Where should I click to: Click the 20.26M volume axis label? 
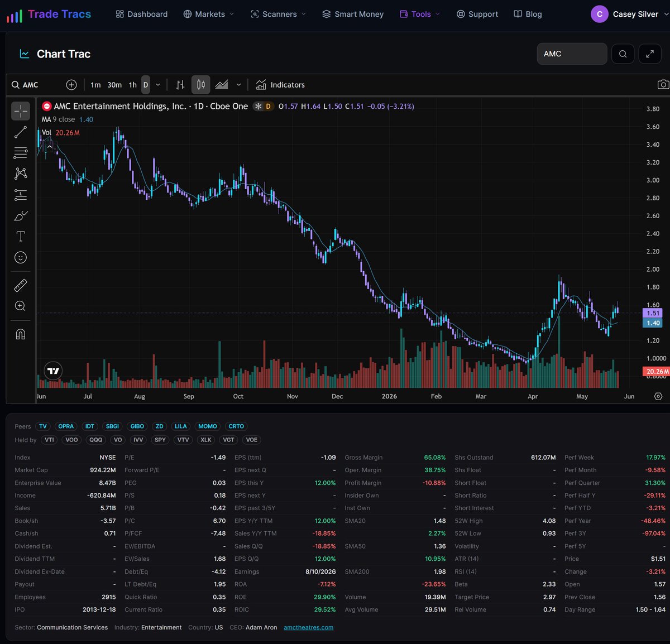tap(657, 372)
